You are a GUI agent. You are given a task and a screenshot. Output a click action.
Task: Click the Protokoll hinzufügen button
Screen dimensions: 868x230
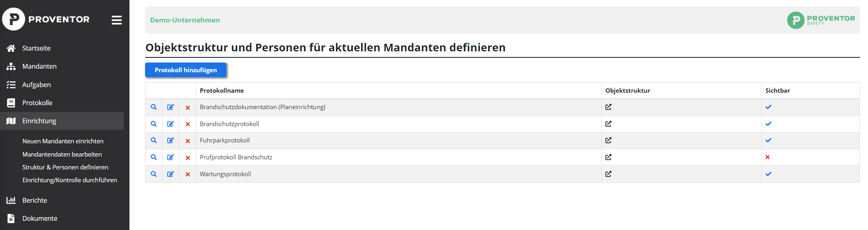coord(186,70)
